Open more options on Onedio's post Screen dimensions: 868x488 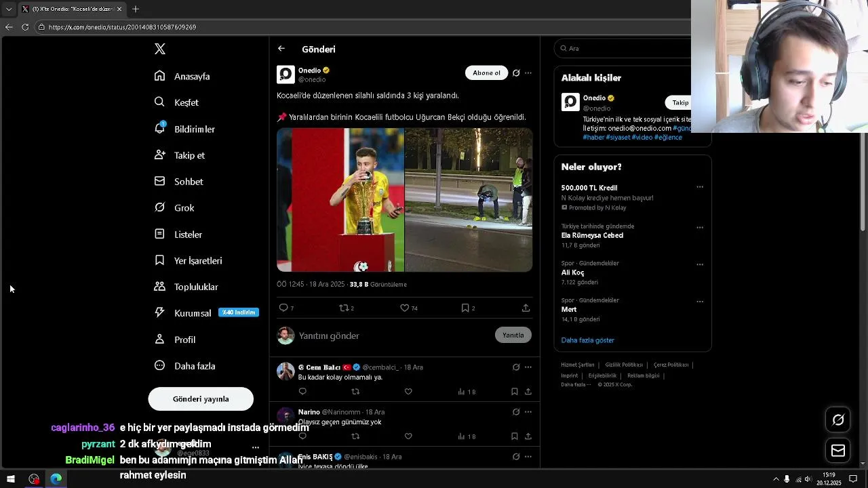pos(528,73)
